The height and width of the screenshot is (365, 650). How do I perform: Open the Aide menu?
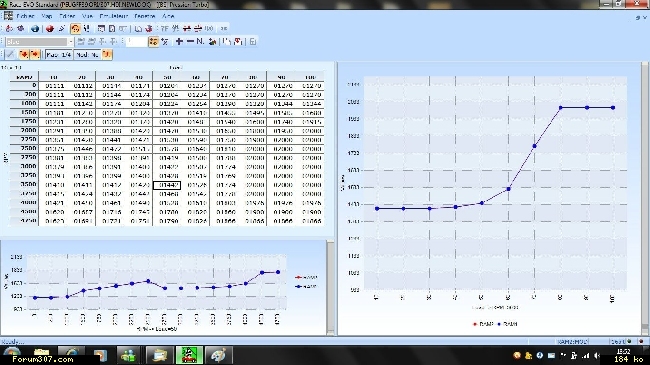pyautogui.click(x=168, y=16)
